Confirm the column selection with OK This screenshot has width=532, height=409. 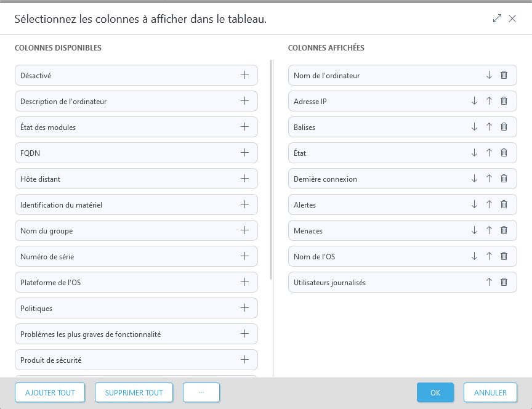(x=435, y=392)
